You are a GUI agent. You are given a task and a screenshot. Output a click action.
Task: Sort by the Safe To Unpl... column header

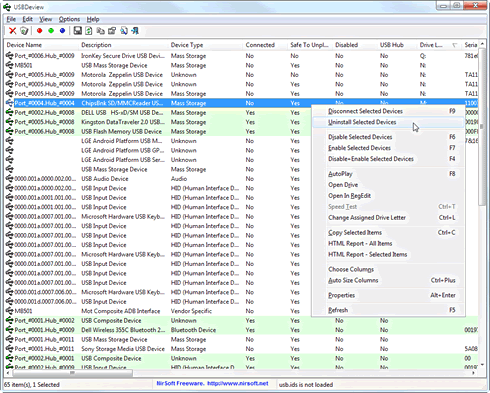click(x=310, y=45)
